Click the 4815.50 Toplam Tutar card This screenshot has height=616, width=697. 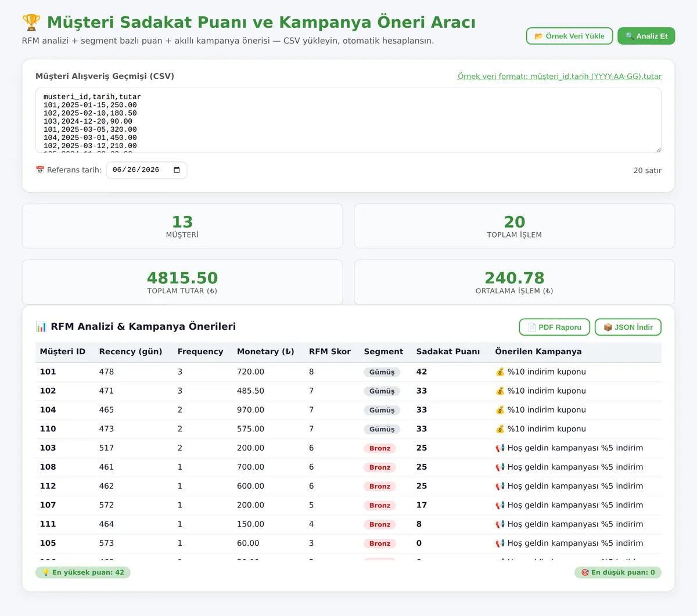[182, 282]
